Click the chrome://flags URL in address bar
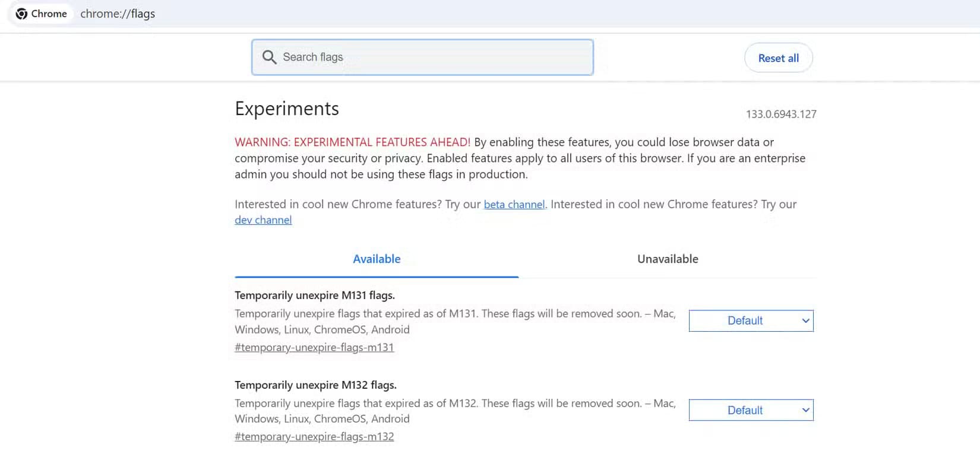Screen dimensions: 980x454 click(x=118, y=14)
